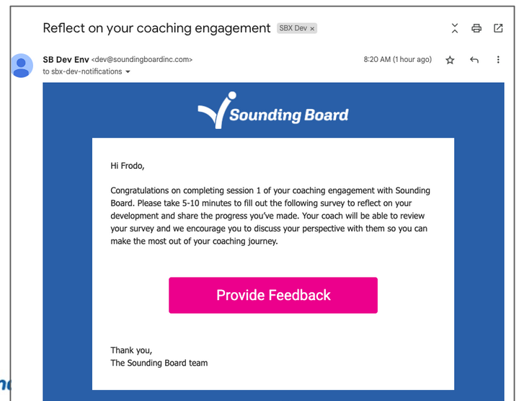
Task: Star this email message
Action: click(450, 60)
